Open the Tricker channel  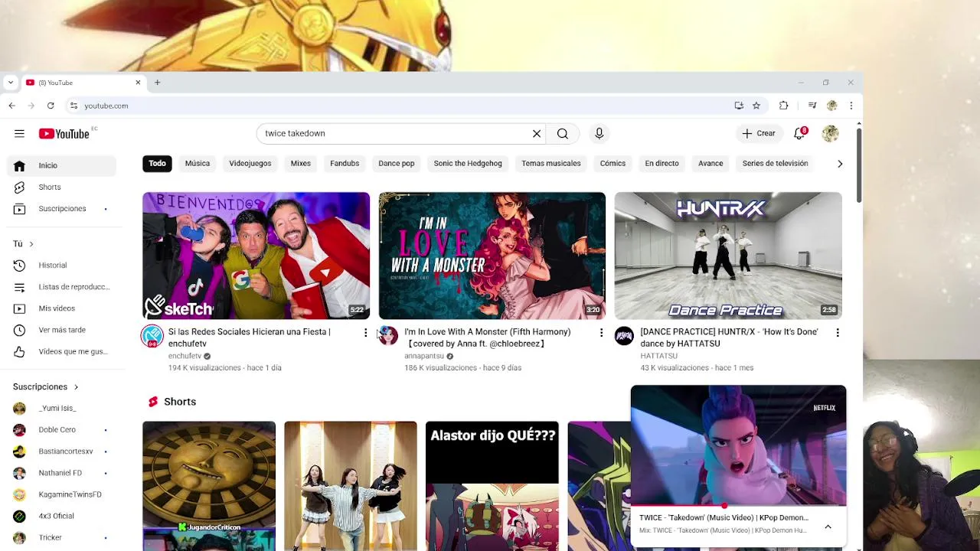pyautogui.click(x=61, y=537)
